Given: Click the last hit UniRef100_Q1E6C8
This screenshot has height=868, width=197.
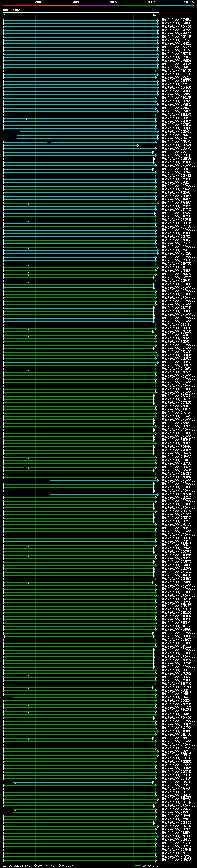Looking at the screenshot, I should click(x=177, y=860).
